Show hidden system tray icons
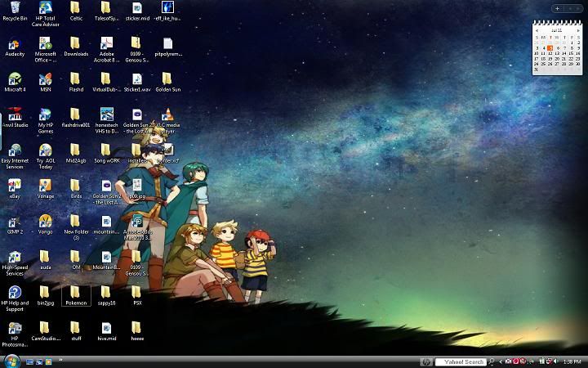This screenshot has width=588, height=368. 501,362
